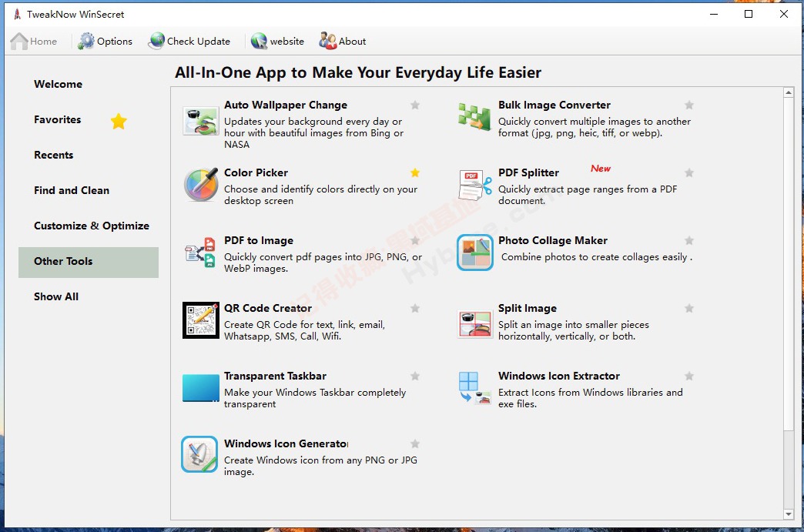Open the Customize & Optimize section

point(92,226)
